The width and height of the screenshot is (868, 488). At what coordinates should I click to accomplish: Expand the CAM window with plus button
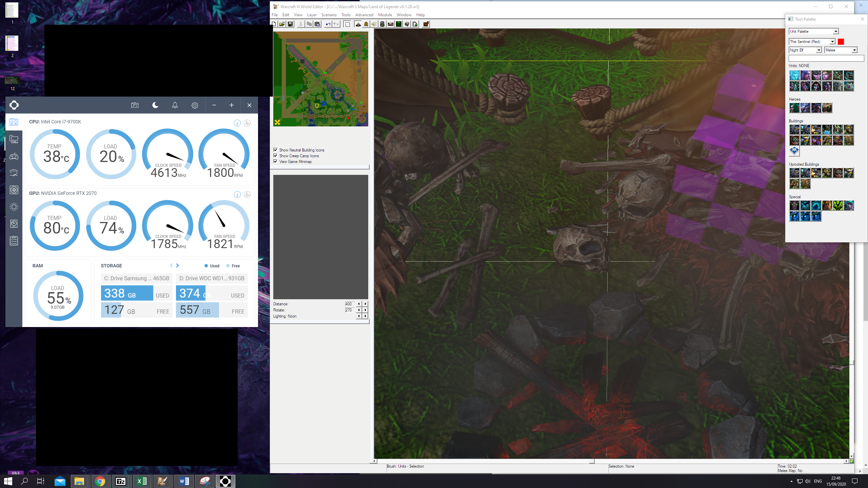click(232, 105)
